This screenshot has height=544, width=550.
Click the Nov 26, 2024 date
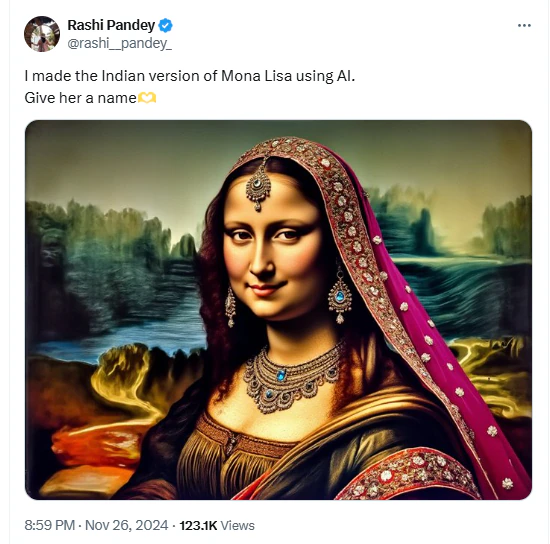(x=127, y=525)
